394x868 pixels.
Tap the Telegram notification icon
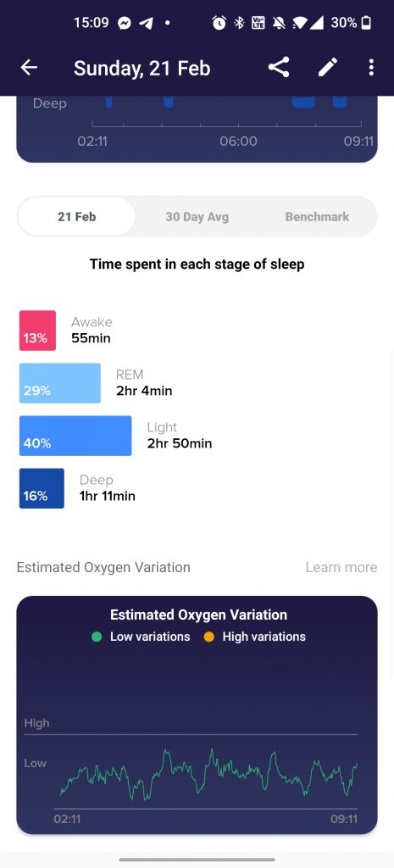145,23
